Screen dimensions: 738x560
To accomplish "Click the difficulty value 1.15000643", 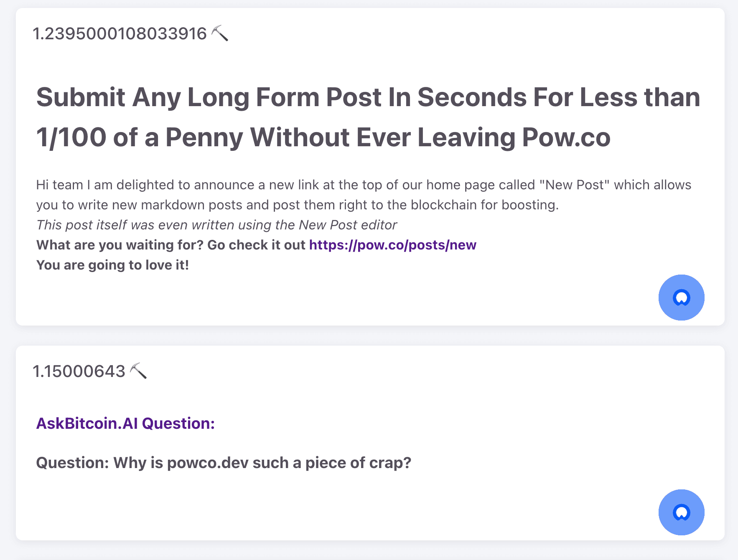I will pos(79,371).
